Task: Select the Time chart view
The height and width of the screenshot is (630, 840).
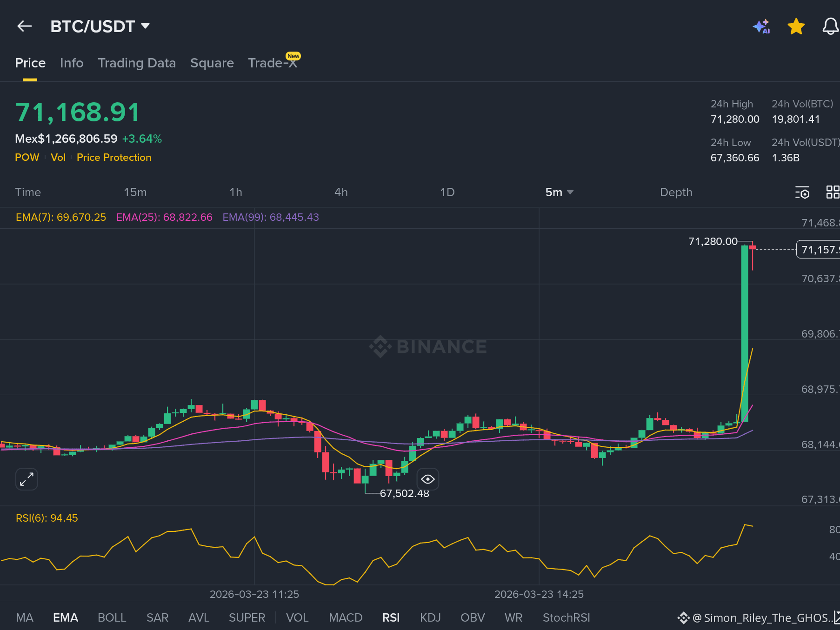Action: tap(28, 192)
